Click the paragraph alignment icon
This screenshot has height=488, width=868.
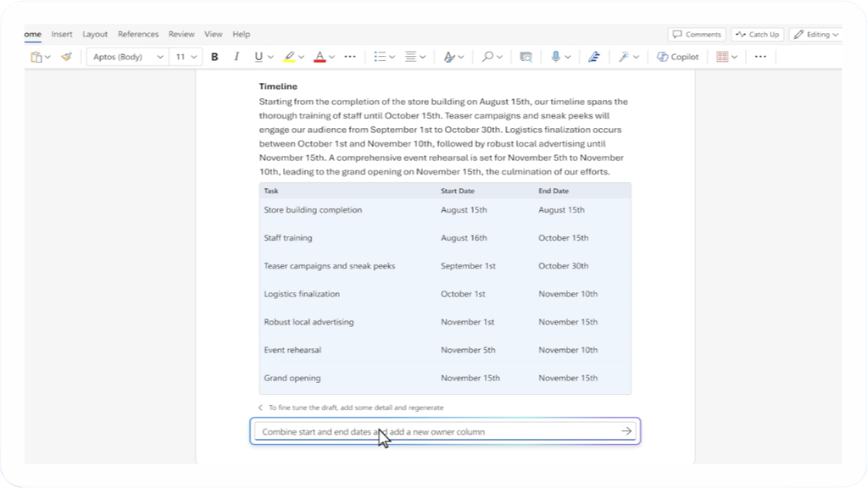coord(410,57)
